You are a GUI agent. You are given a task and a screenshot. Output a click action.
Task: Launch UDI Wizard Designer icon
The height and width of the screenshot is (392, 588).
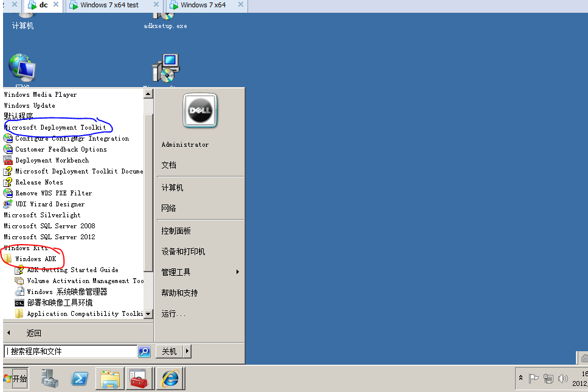point(8,205)
